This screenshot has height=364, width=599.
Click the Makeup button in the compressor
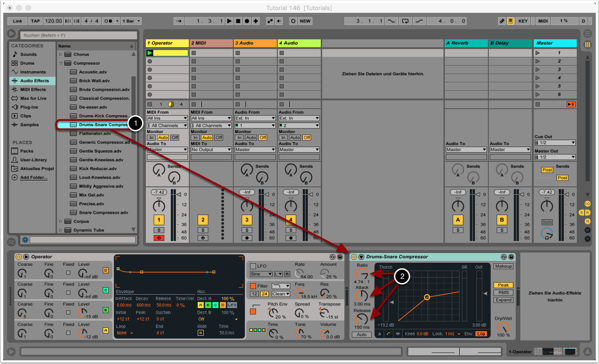(503, 266)
